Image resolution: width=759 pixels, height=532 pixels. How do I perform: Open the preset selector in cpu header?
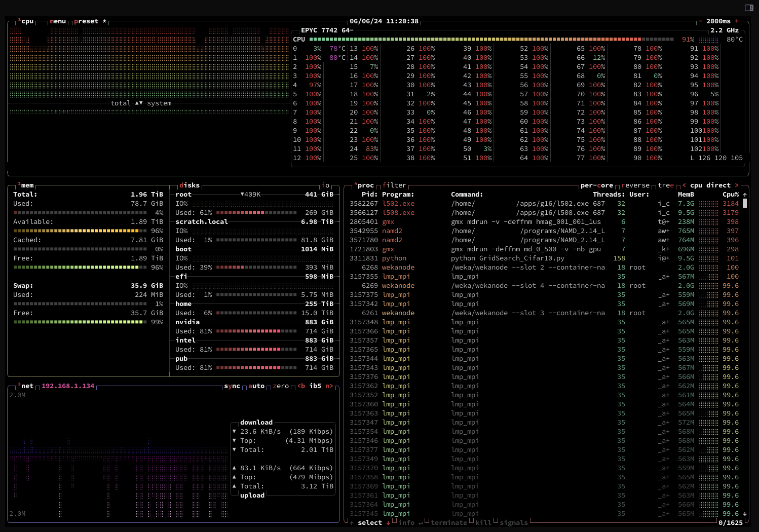coord(86,21)
